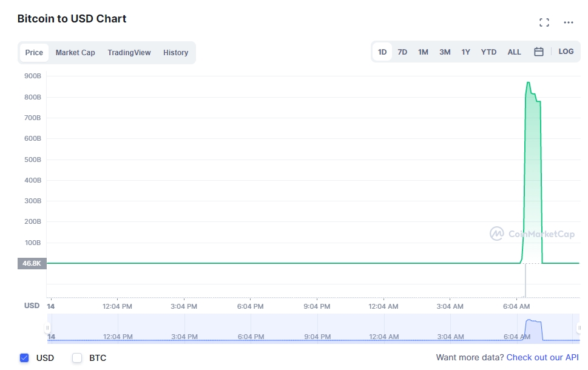Open the three-dot more options menu
Image resolution: width=588 pixels, height=370 pixels.
click(569, 22)
